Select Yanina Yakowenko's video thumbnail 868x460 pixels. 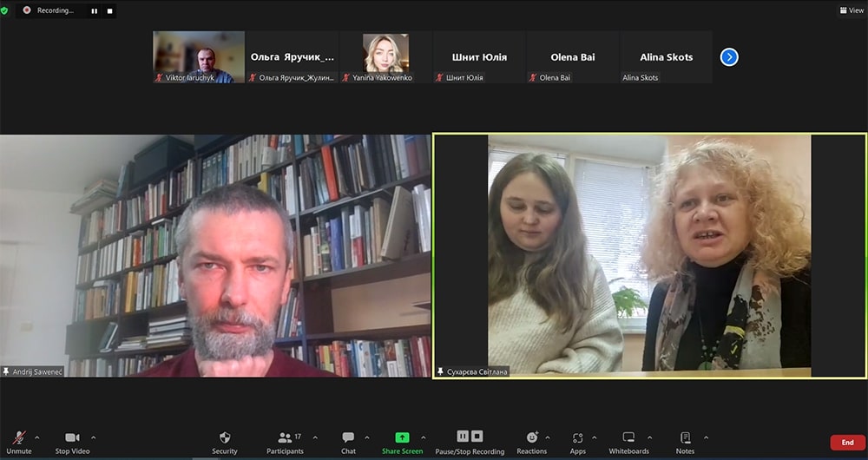coord(386,57)
